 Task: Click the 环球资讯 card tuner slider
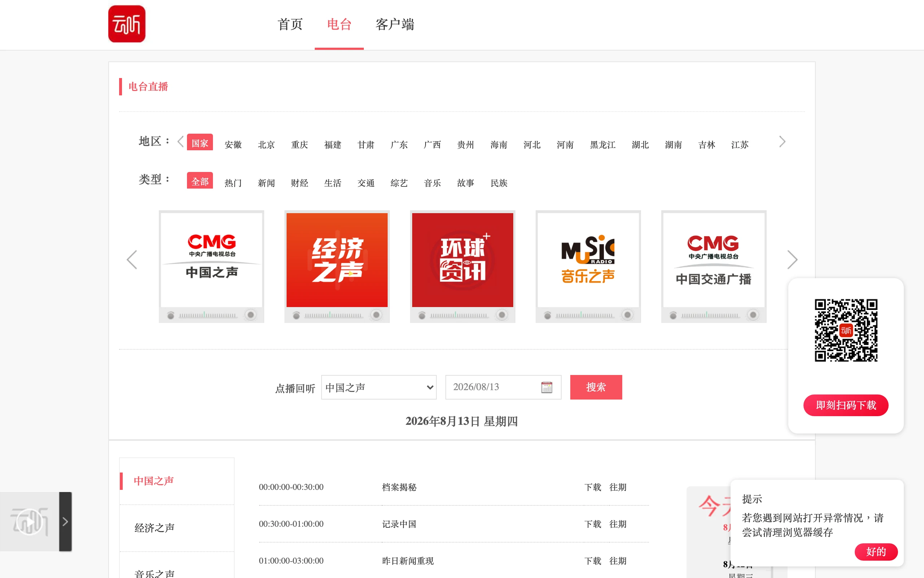point(459,315)
